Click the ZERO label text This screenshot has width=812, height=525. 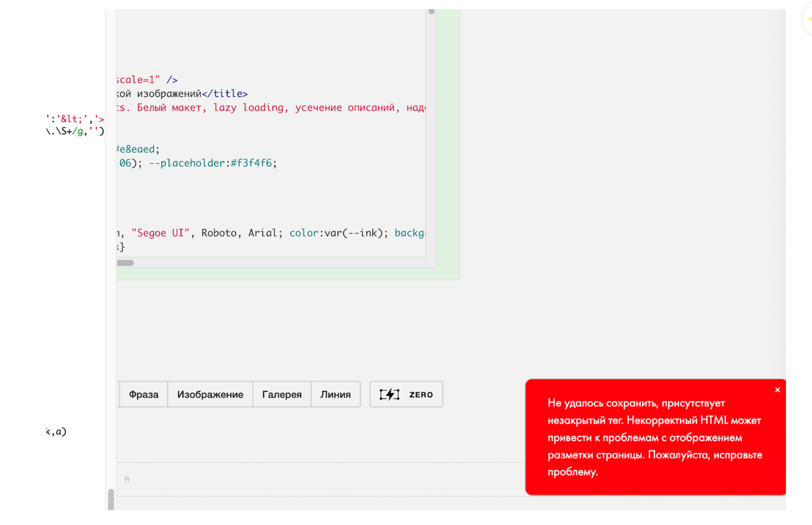pyautogui.click(x=421, y=395)
